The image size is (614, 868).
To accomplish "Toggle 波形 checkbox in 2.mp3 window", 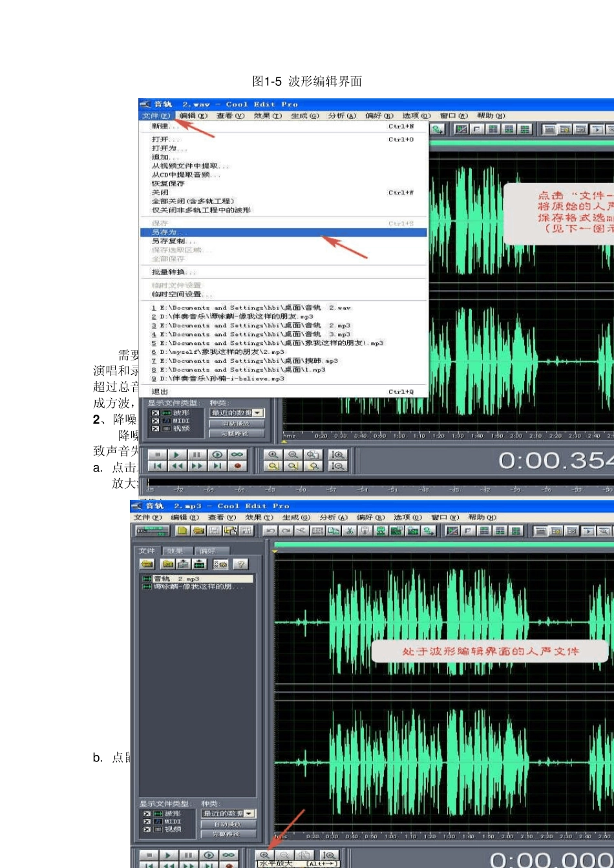I will pyautogui.click(x=147, y=813).
